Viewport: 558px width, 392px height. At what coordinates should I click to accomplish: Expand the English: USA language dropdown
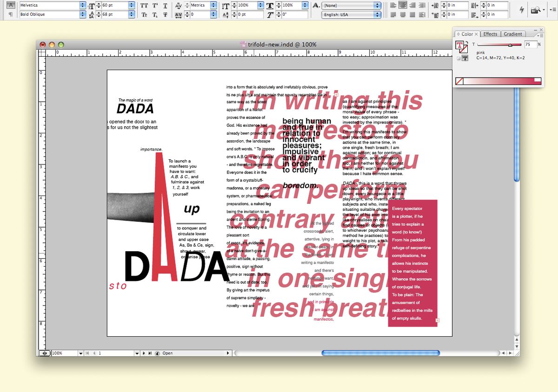pos(377,15)
